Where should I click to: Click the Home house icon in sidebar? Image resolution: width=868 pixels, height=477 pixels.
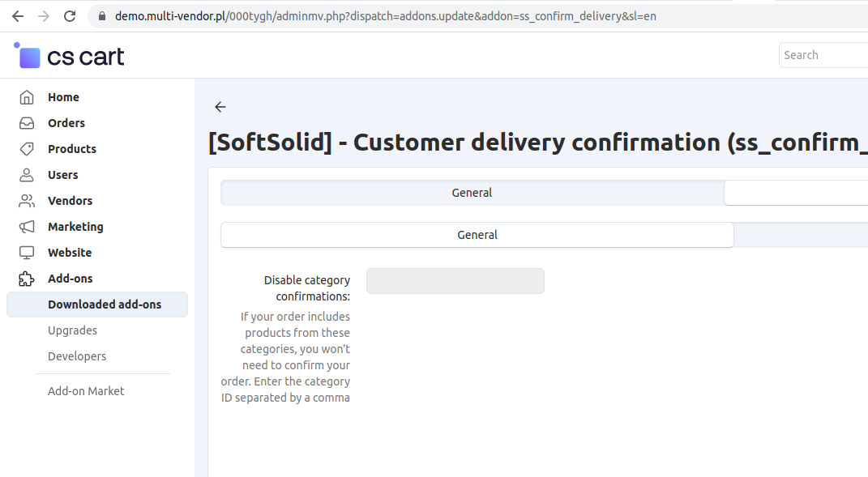(27, 97)
